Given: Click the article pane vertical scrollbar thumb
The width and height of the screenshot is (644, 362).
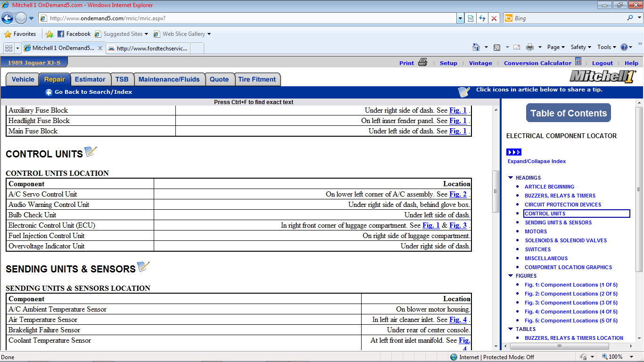Looking at the screenshot, I should [x=495, y=191].
